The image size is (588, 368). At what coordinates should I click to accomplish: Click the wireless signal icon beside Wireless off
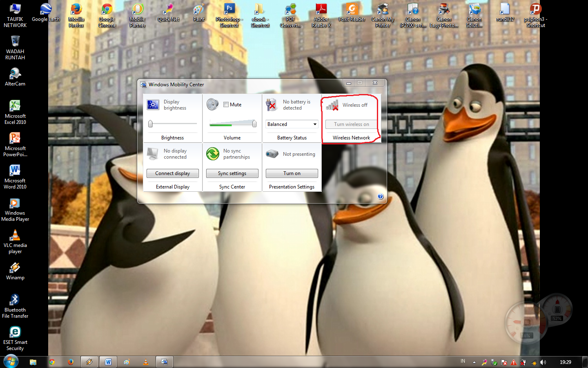click(x=332, y=105)
